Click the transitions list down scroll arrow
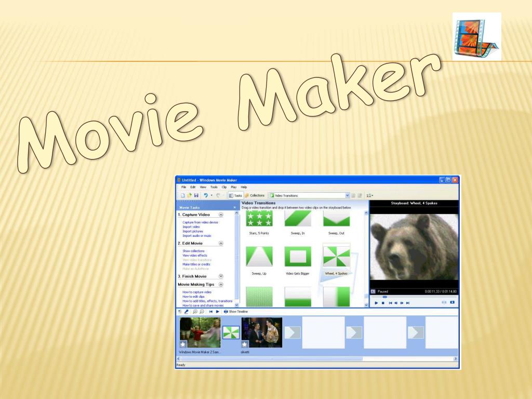 tap(366, 305)
